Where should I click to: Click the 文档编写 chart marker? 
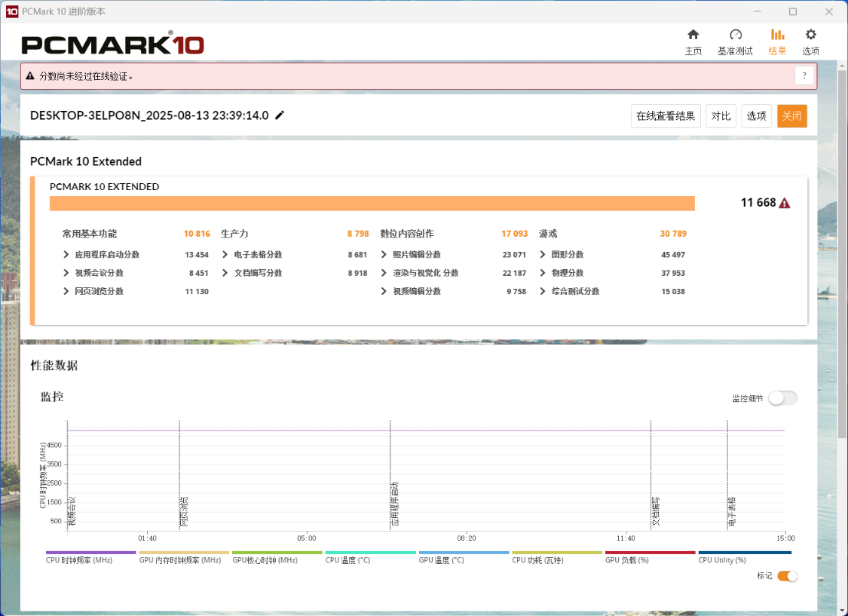656,511
